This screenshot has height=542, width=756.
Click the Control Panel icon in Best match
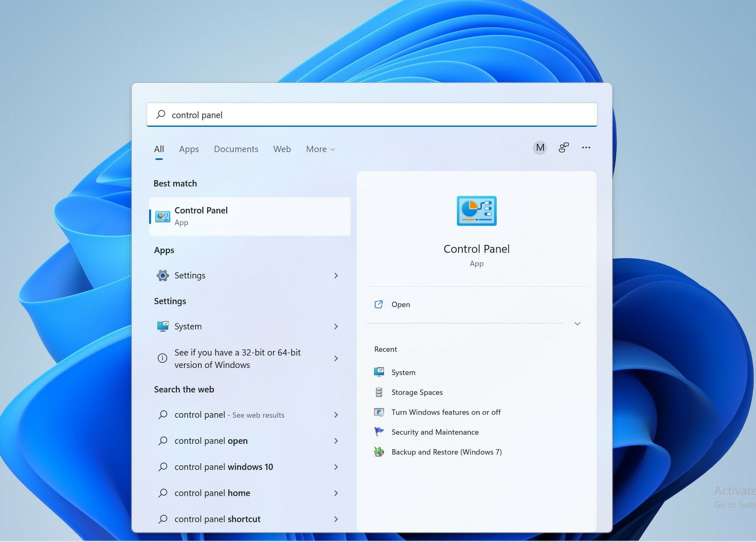point(162,216)
